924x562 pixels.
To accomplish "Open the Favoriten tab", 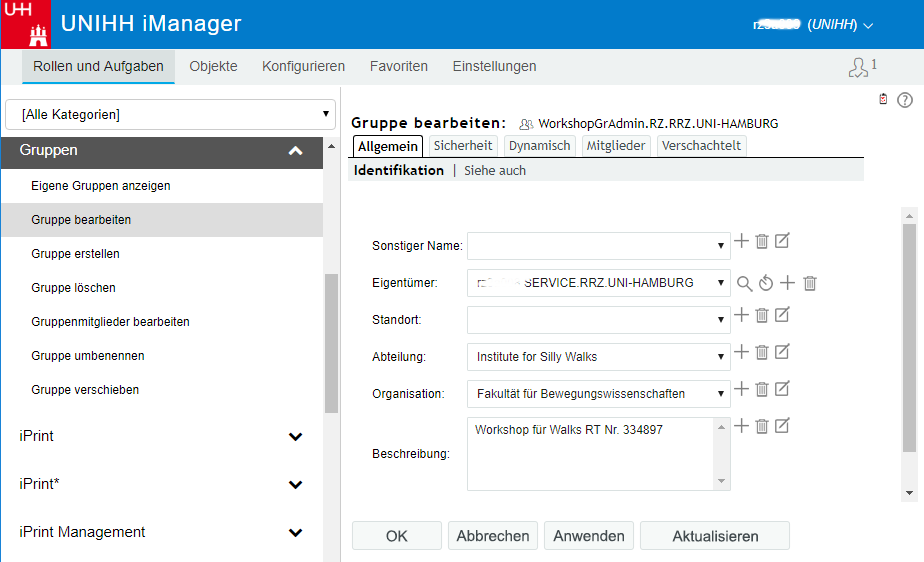I will [399, 67].
